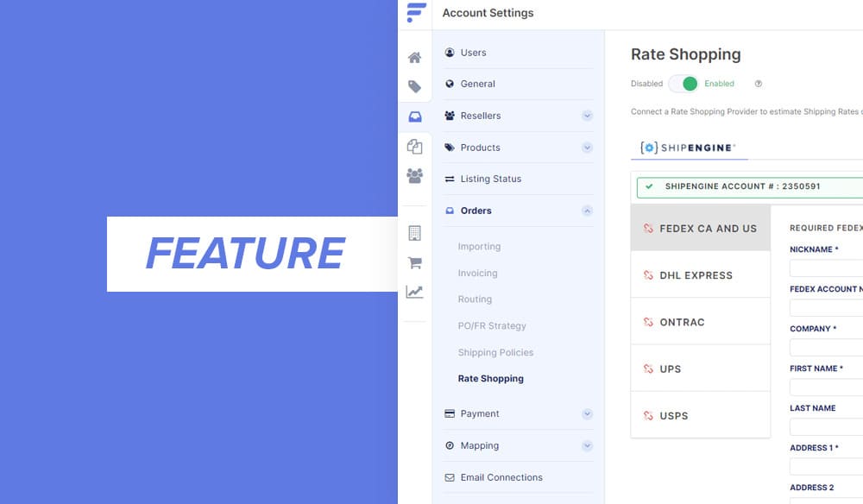Expand the Resellers menu section
Viewport: 863px width, 504px height.
(x=587, y=116)
